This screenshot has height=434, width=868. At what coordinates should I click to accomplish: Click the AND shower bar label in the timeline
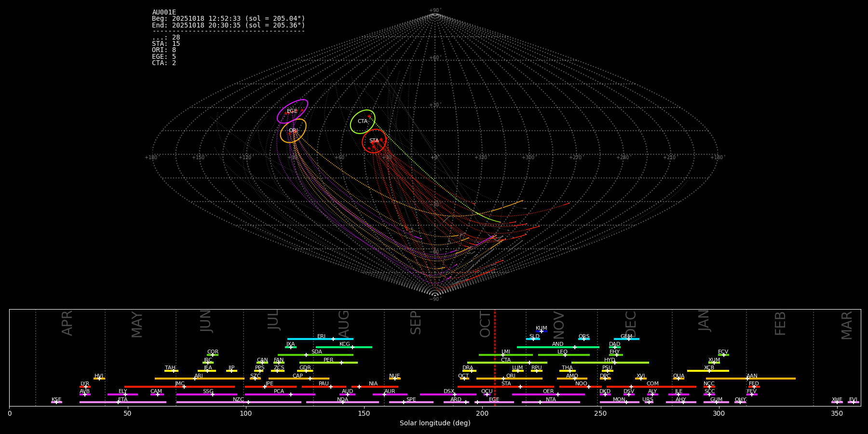point(558,344)
